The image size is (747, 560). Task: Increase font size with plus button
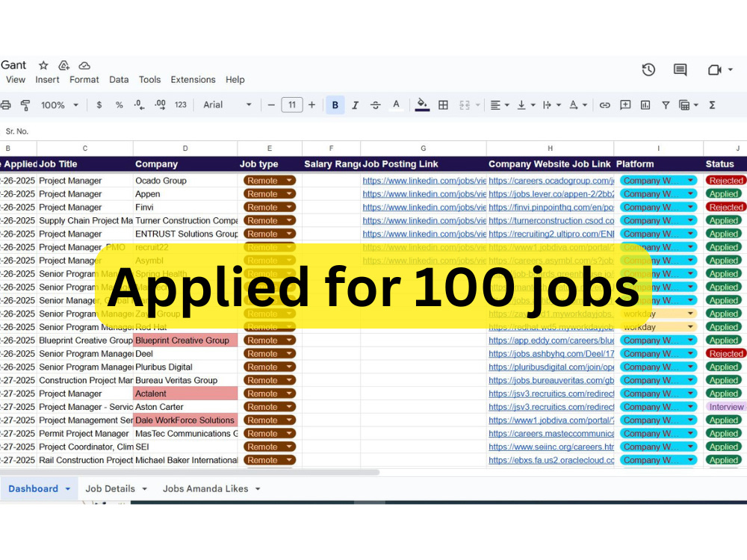[311, 105]
